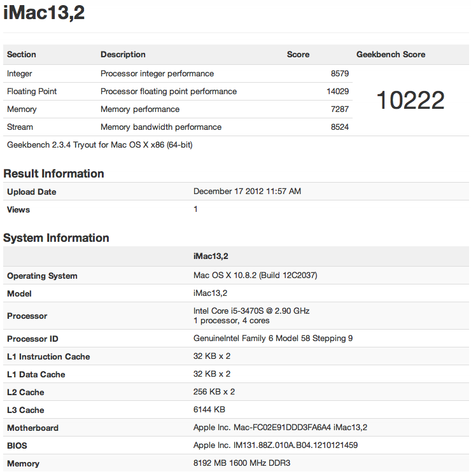Select the Description column header
The height and width of the screenshot is (476, 471).
[x=123, y=54]
